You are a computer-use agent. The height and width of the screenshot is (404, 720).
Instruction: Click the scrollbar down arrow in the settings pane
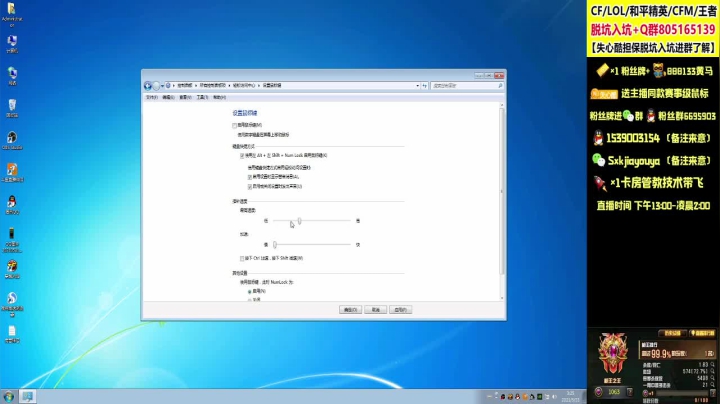coord(501,298)
